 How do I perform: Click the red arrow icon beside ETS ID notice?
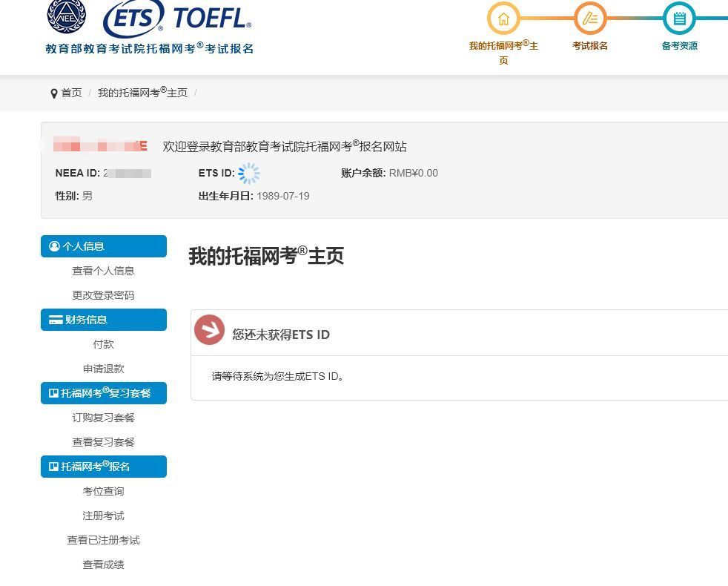pyautogui.click(x=210, y=330)
